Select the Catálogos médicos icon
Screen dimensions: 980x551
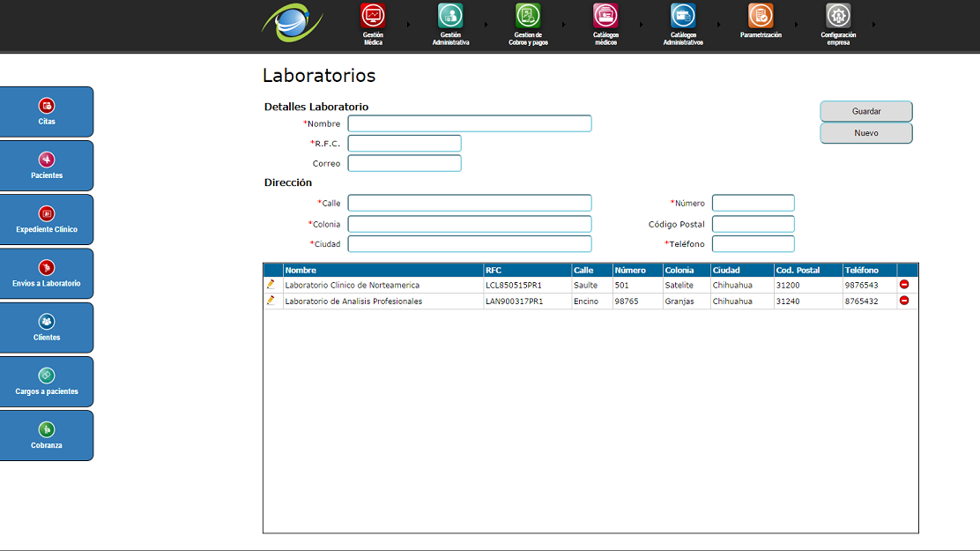[605, 16]
